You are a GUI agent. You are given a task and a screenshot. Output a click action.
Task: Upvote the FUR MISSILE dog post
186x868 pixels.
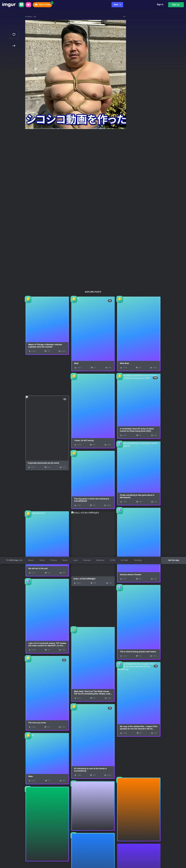(x=75, y=505)
